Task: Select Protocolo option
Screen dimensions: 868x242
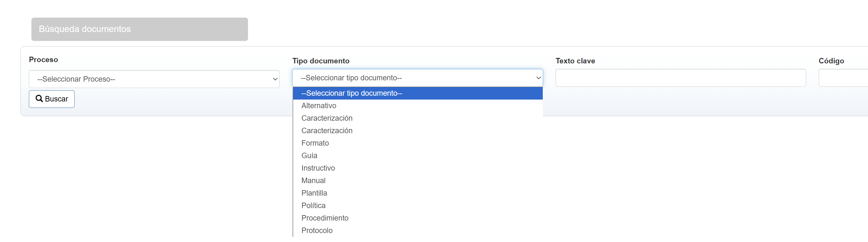Action: click(417, 230)
